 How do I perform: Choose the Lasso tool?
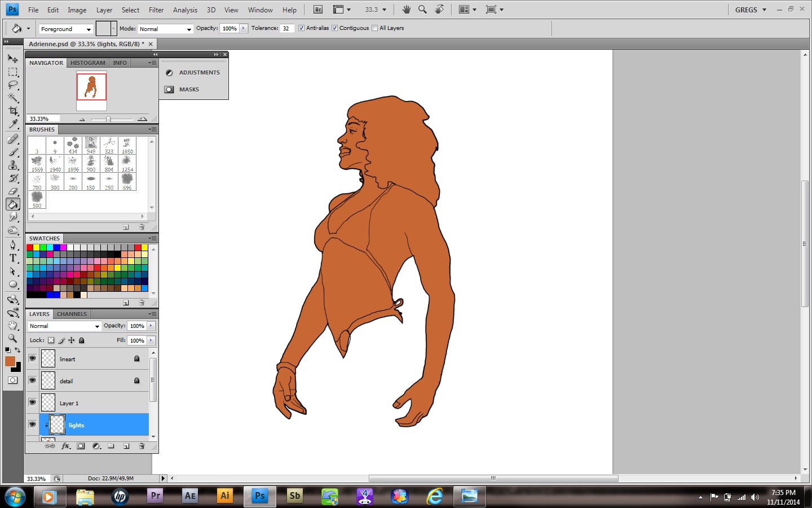(13, 85)
